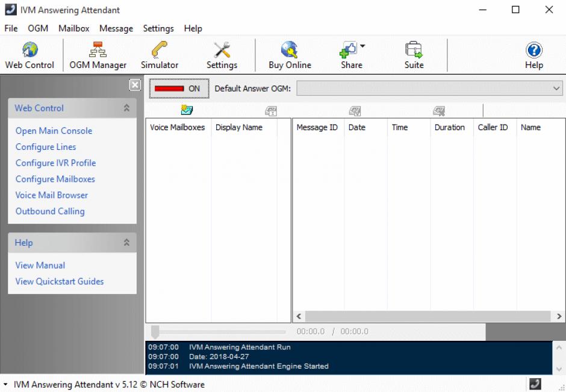Open Web Control from the toolbar
Image resolution: width=566 pixels, height=392 pixels.
30,55
